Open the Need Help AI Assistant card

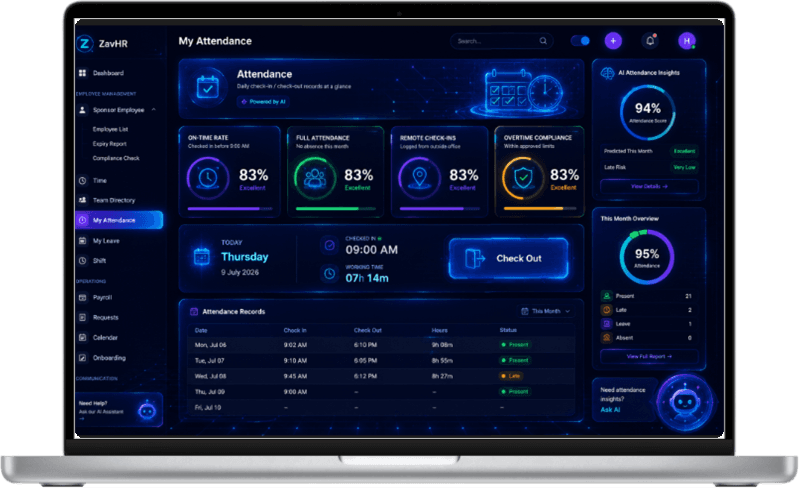[x=119, y=410]
